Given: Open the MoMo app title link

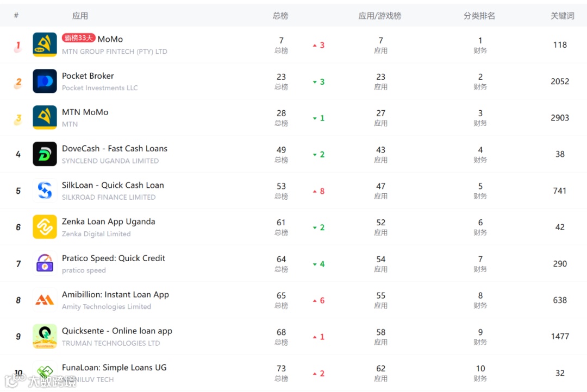Looking at the screenshot, I should 110,39.
